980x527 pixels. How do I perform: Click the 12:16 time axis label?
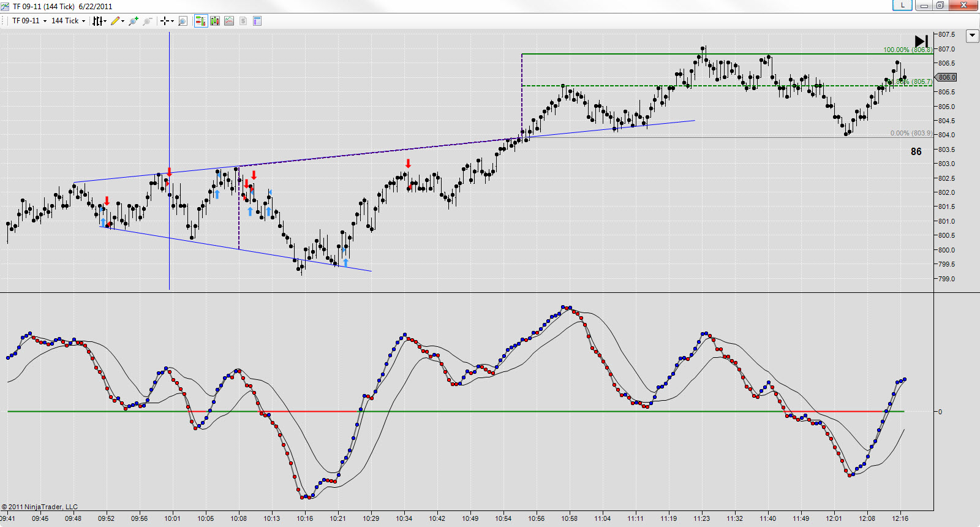[x=900, y=518]
